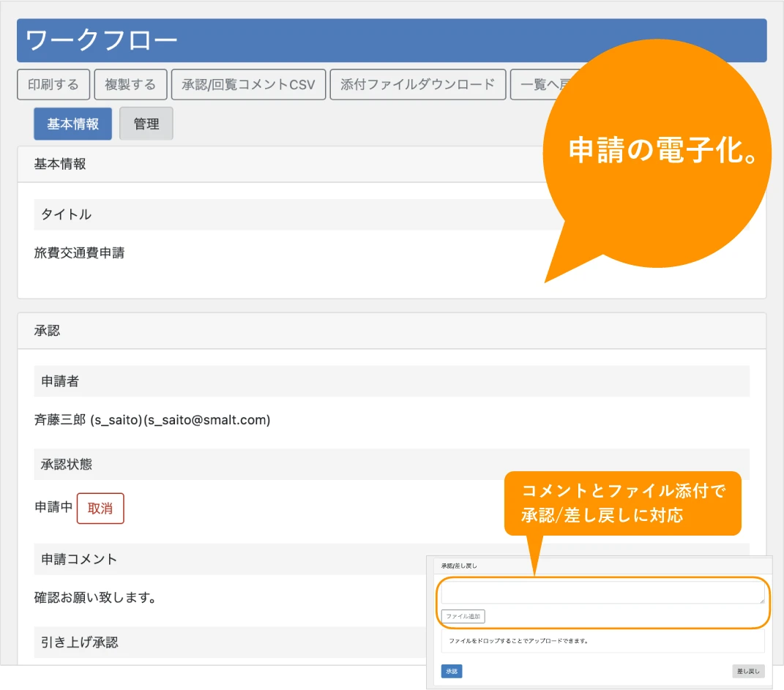Image resolution: width=784 pixels, height=690 pixels.
Task: Download attachments via 添付ファイルダウンロード
Action: (417, 84)
